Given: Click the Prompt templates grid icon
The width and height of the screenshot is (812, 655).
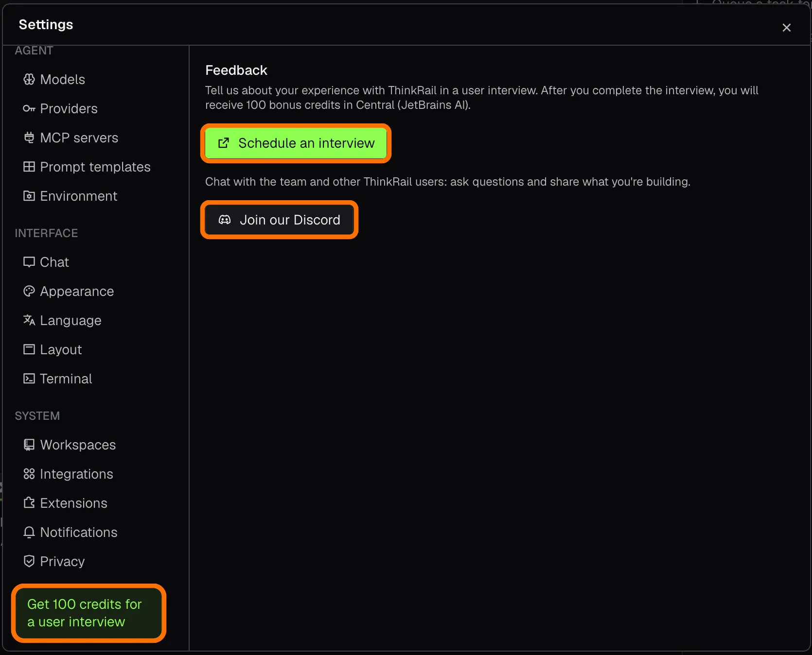Looking at the screenshot, I should (x=29, y=167).
